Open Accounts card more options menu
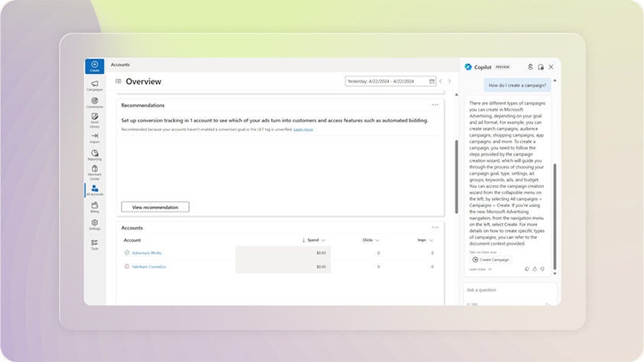The height and width of the screenshot is (362, 644). pos(435,227)
